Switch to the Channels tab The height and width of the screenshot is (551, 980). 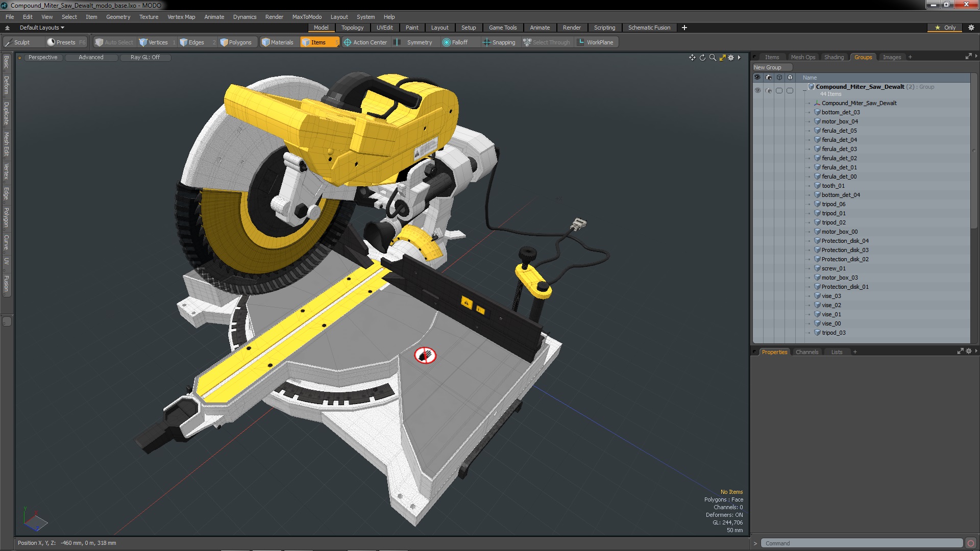806,352
